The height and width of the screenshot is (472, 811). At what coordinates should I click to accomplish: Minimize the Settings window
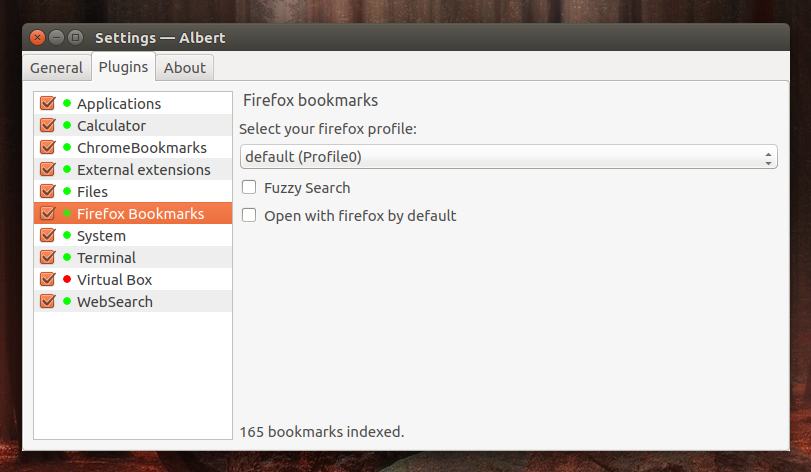[56, 37]
